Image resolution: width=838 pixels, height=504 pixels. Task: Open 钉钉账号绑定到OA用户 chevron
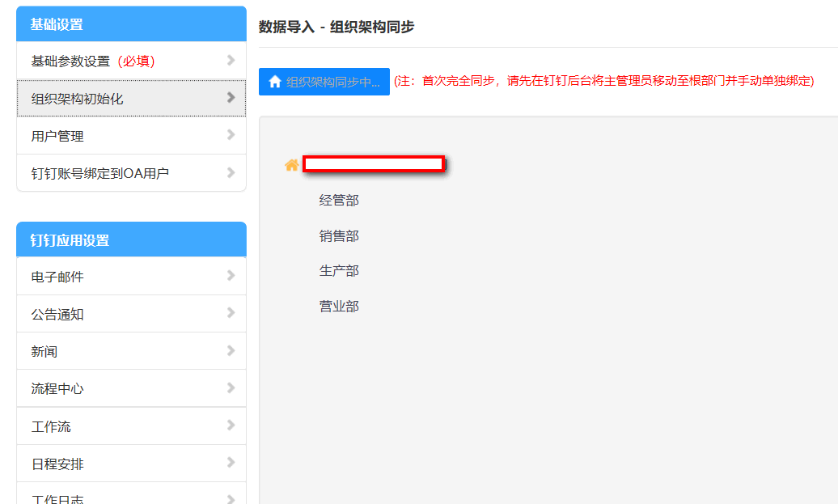click(231, 172)
